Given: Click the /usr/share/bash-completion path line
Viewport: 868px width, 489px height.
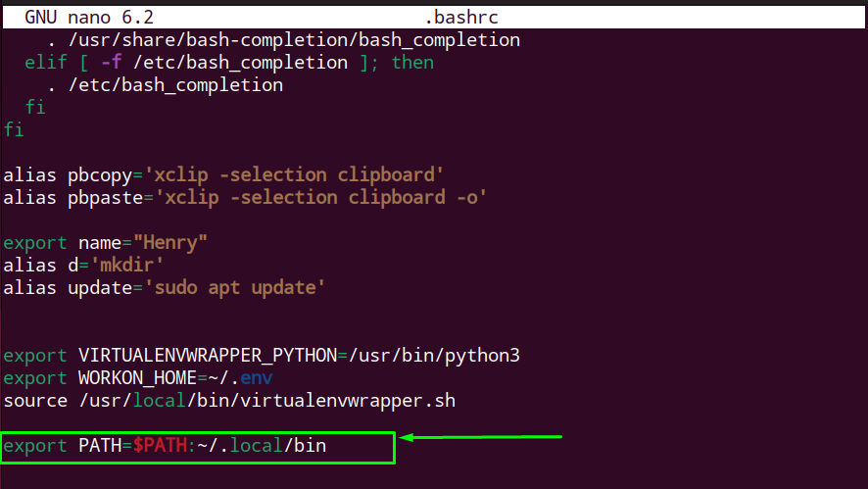Looking at the screenshot, I should coord(283,40).
